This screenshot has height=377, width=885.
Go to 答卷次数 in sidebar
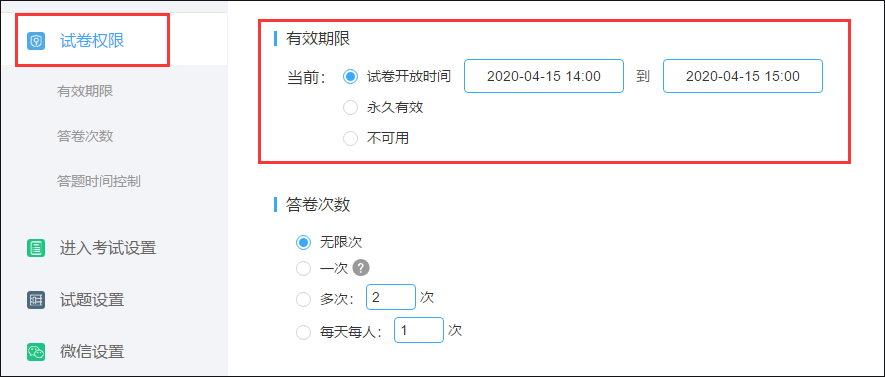85,137
